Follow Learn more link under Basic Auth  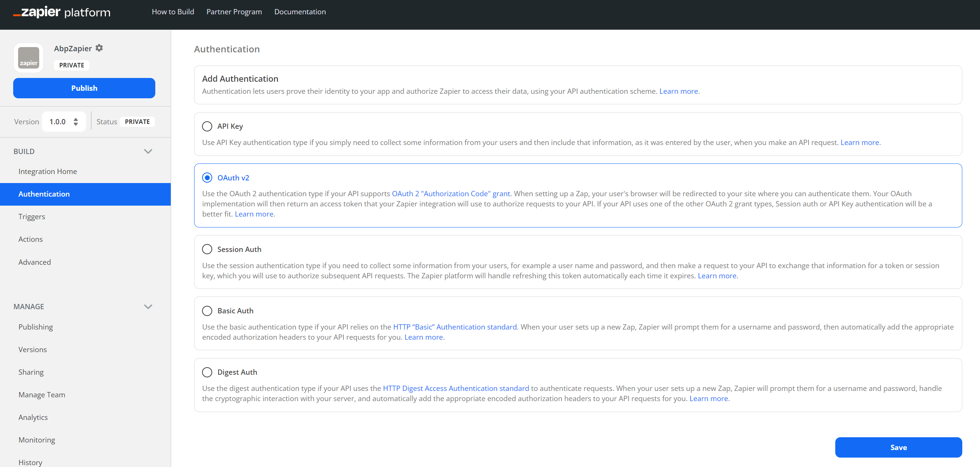pos(423,337)
